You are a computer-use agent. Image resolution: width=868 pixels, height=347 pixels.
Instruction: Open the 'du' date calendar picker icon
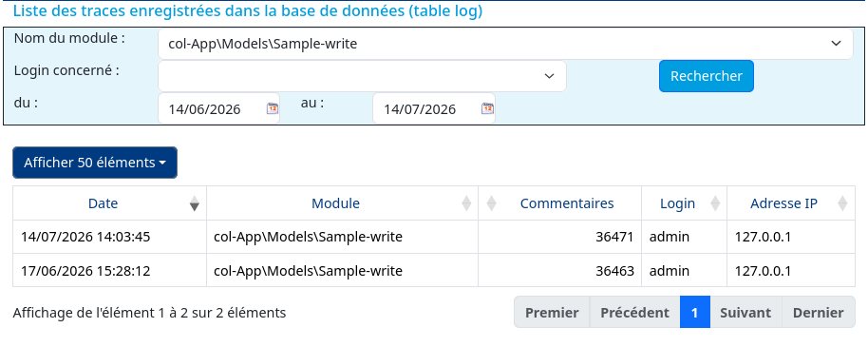[x=273, y=108]
